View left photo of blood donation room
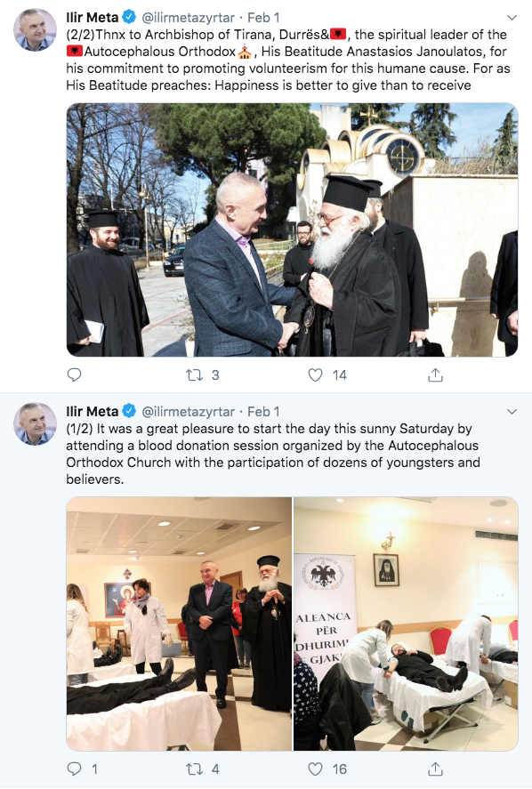This screenshot has height=789, width=532. (x=179, y=624)
